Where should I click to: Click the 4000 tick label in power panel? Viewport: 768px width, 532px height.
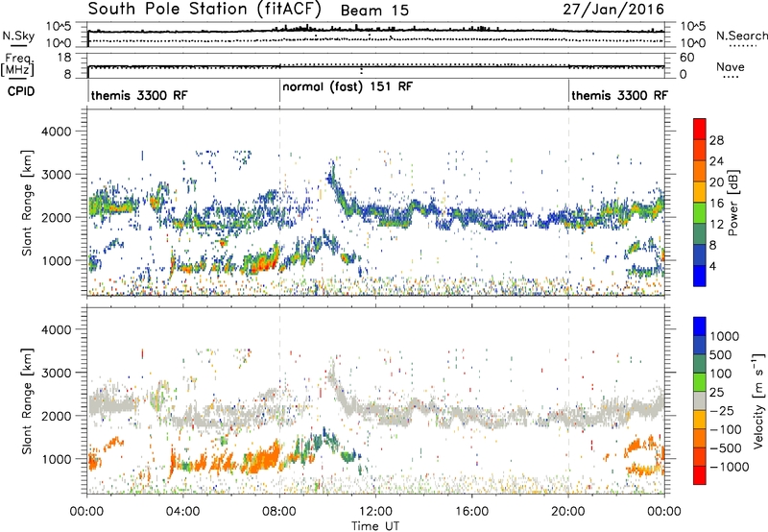[x=56, y=132]
